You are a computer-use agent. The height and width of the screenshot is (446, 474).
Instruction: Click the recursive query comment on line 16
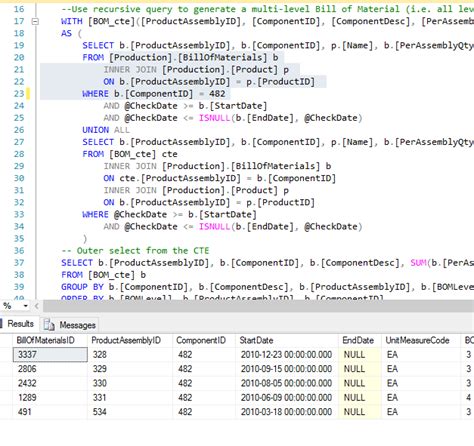tap(267, 9)
